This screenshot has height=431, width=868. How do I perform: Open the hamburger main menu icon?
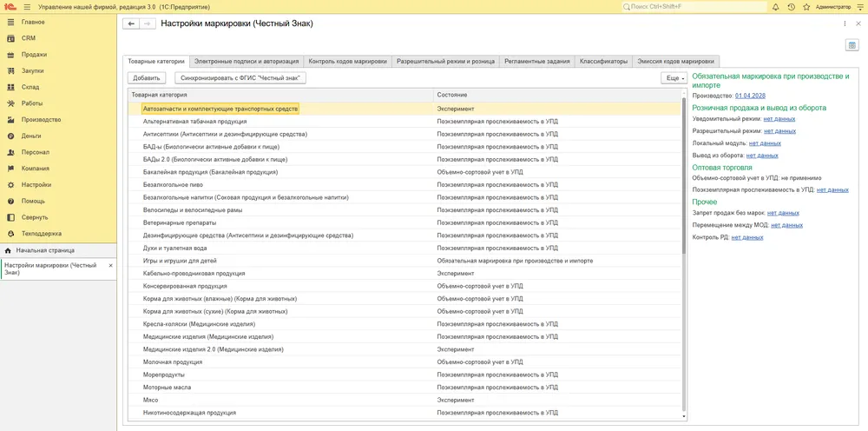[27, 7]
